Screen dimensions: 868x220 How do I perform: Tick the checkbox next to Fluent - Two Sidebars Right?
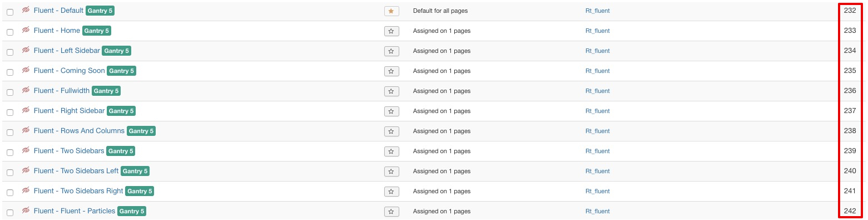pos(10,192)
